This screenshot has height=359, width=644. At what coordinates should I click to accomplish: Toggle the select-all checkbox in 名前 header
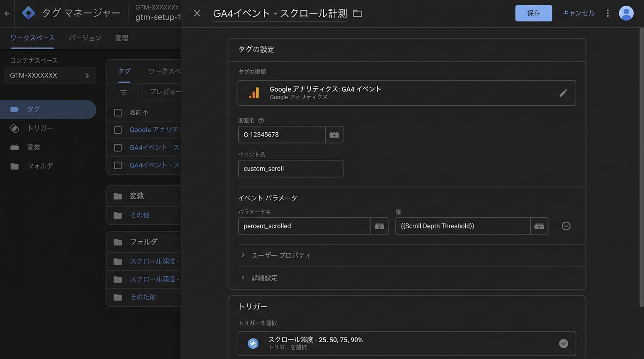tap(118, 113)
